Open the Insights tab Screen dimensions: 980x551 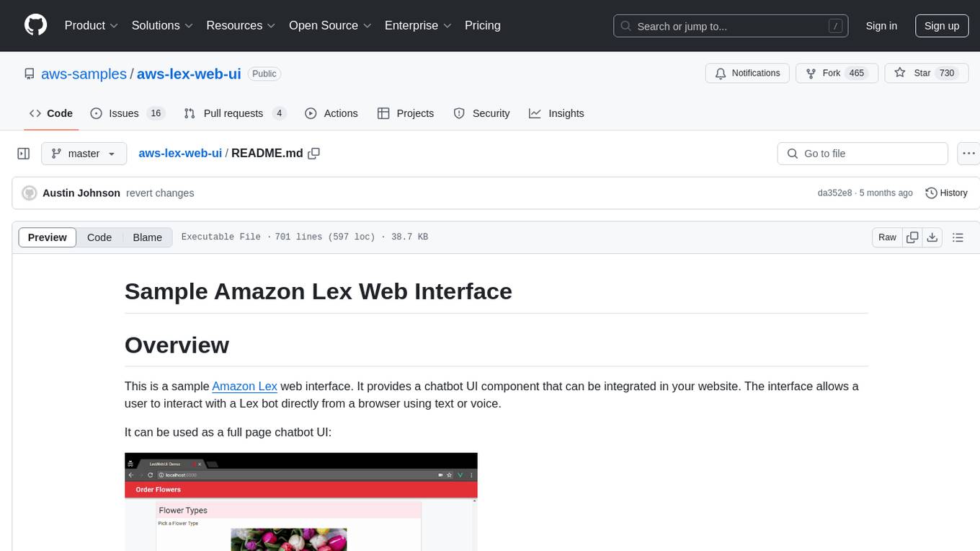(556, 113)
